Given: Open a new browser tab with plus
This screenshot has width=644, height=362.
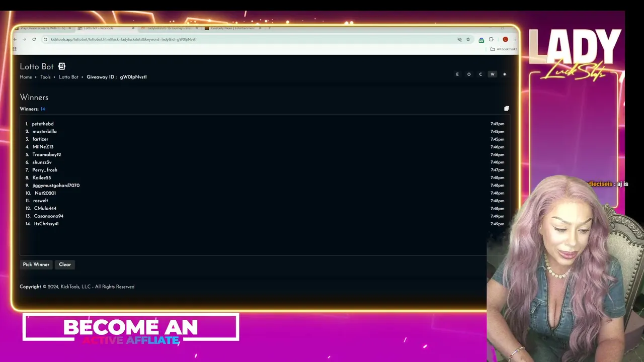Looking at the screenshot, I should [x=270, y=28].
